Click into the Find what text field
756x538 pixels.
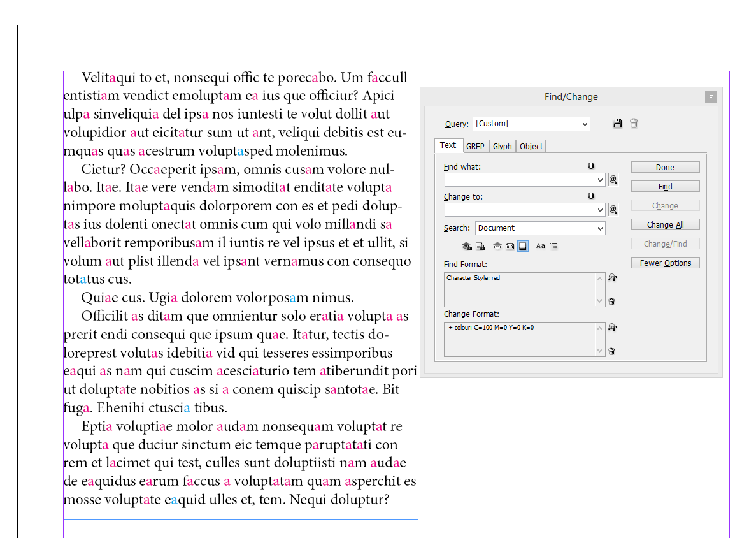click(520, 180)
